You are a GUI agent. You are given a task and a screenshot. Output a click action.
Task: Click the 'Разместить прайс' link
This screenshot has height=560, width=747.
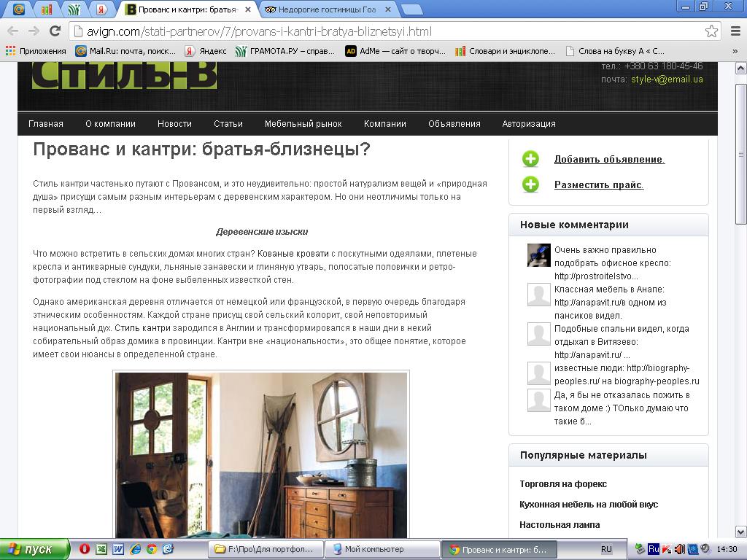(599, 184)
